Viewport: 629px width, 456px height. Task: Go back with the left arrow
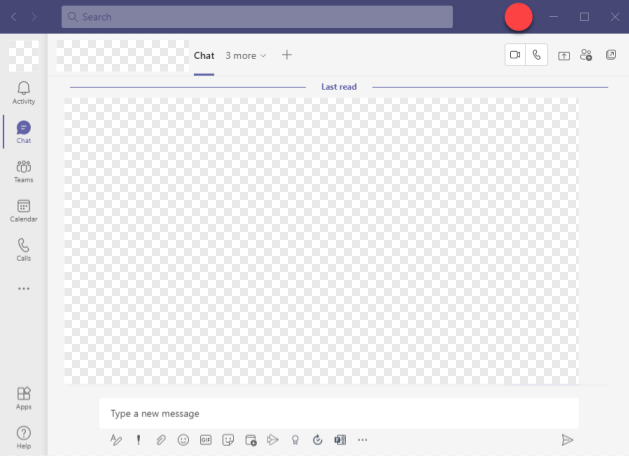[x=14, y=17]
